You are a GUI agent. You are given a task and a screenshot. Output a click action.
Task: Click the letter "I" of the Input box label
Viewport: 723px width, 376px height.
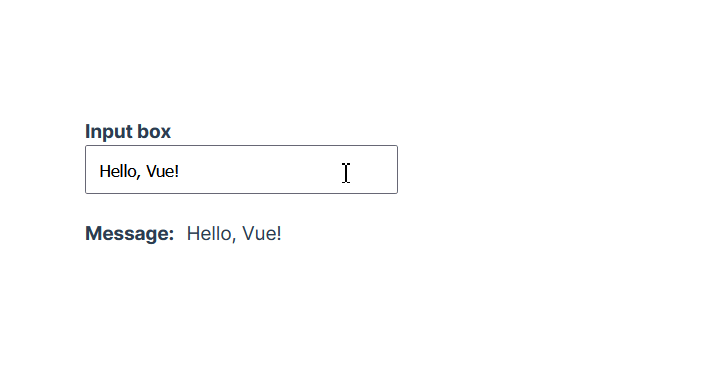(88, 131)
